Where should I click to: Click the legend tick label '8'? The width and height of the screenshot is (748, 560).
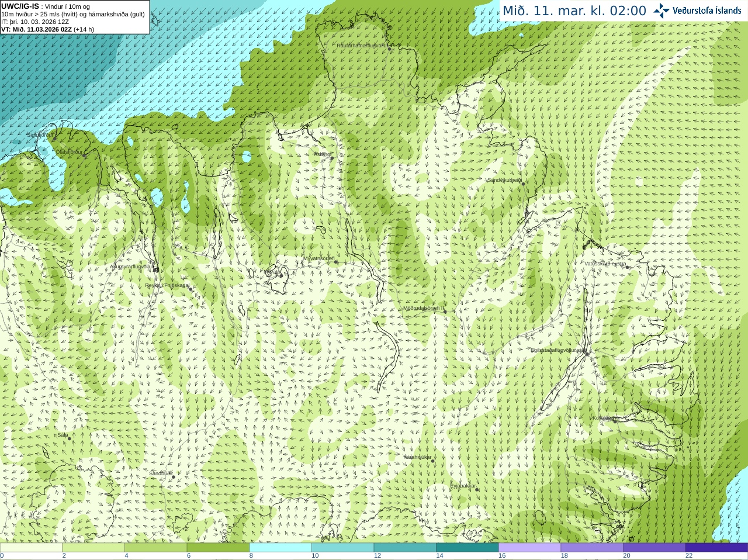click(x=251, y=555)
